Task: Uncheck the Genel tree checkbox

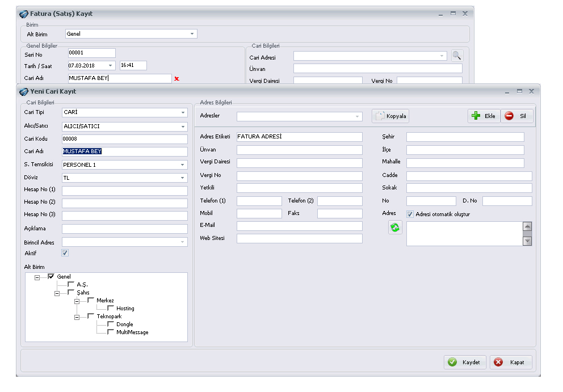Action: pyautogui.click(x=51, y=276)
